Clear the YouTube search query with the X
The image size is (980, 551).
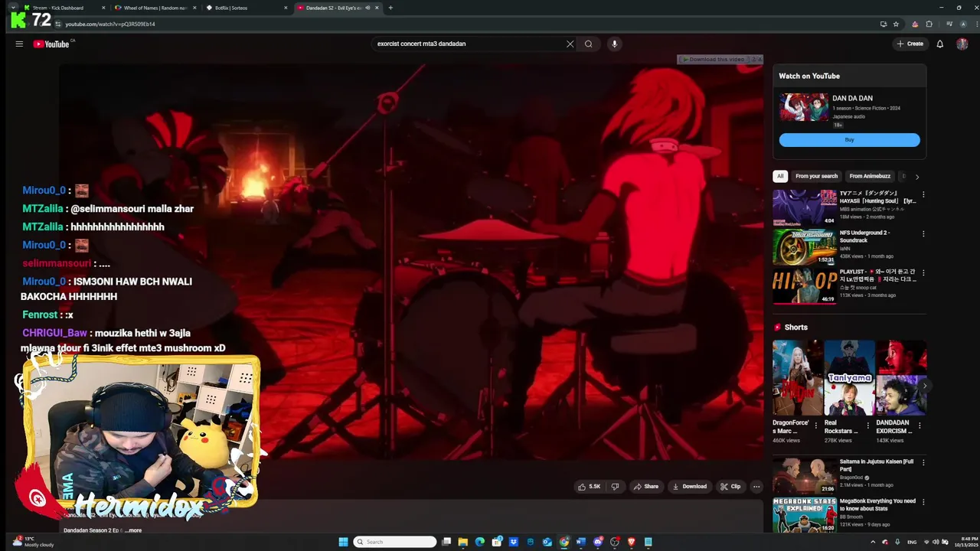(x=570, y=44)
